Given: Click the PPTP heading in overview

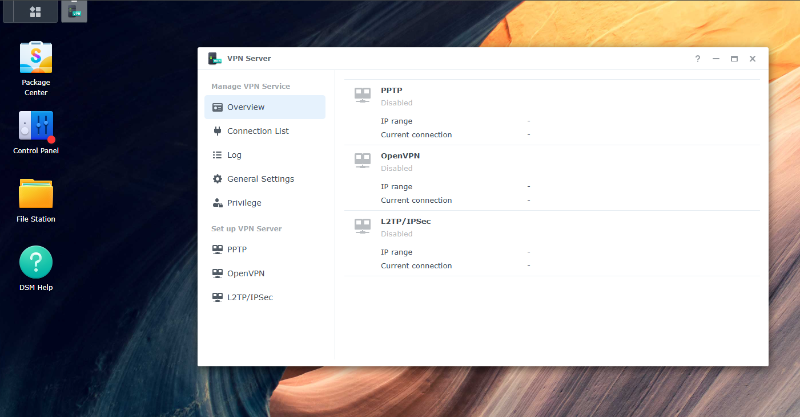Looking at the screenshot, I should [x=391, y=90].
